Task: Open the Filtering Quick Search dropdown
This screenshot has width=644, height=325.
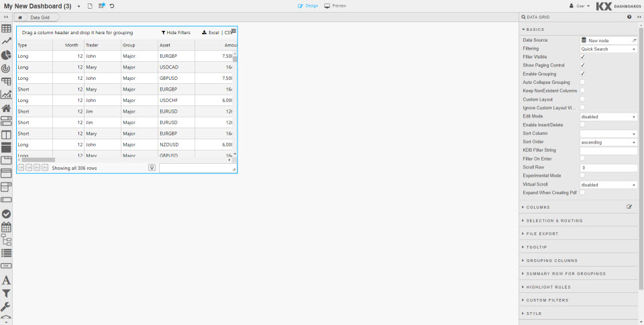Action: click(x=608, y=49)
